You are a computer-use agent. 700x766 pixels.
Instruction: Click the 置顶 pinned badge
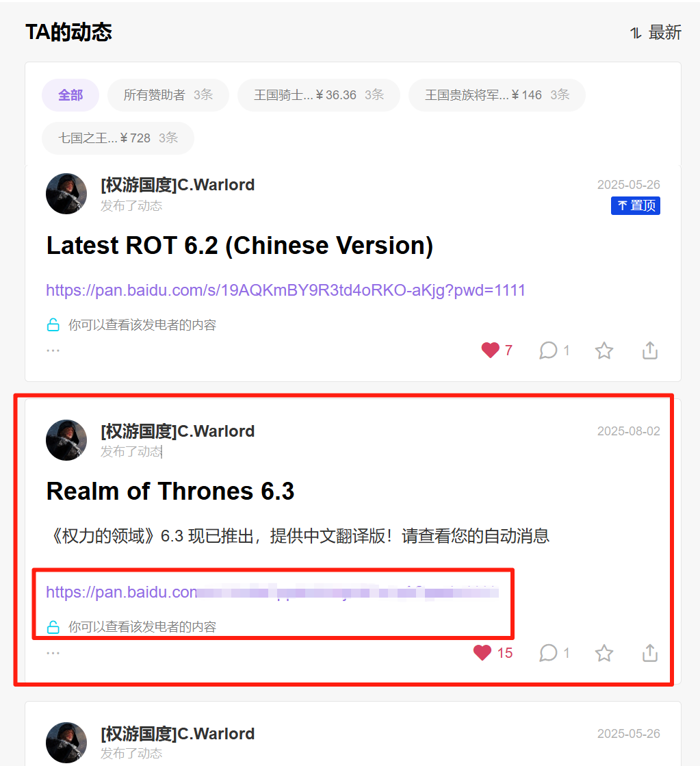(x=636, y=205)
